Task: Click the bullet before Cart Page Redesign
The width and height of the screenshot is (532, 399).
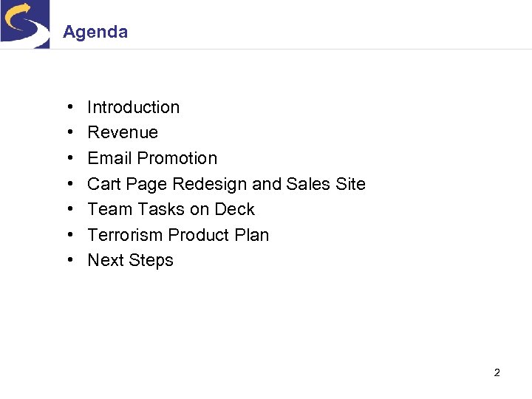Action: click(69, 184)
